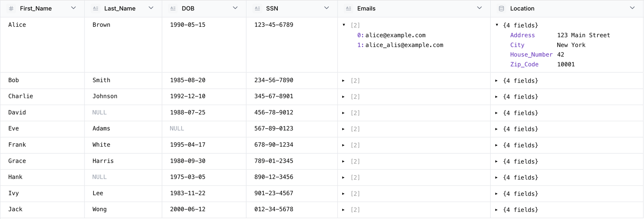
Task: Collapse Alice's Emails array
Action: [344, 25]
